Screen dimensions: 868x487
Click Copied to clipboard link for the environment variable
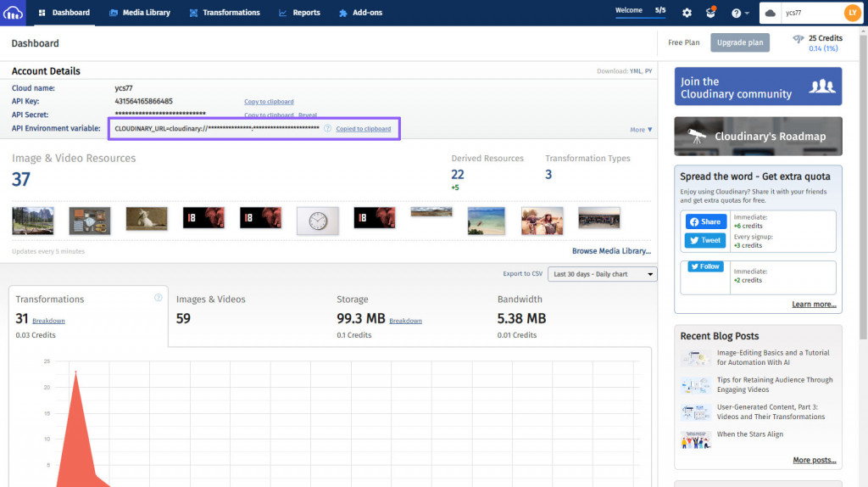pyautogui.click(x=363, y=129)
